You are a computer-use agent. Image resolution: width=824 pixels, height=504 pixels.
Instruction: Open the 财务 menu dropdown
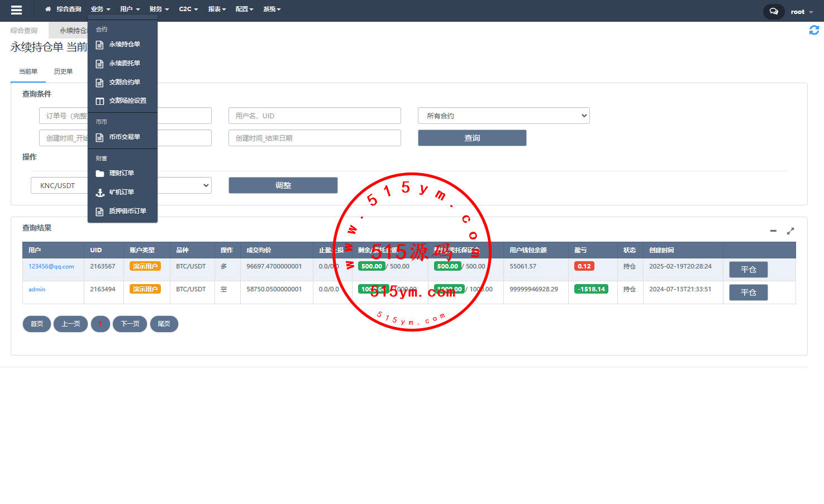159,9
